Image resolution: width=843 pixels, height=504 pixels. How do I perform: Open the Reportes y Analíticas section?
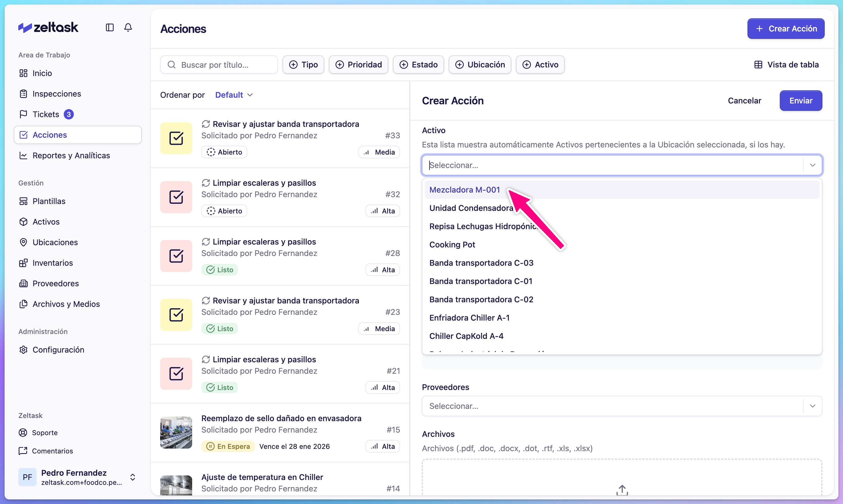[x=71, y=155]
